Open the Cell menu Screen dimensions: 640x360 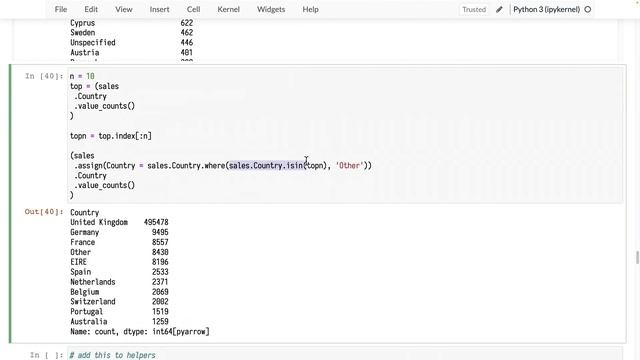pyautogui.click(x=193, y=9)
